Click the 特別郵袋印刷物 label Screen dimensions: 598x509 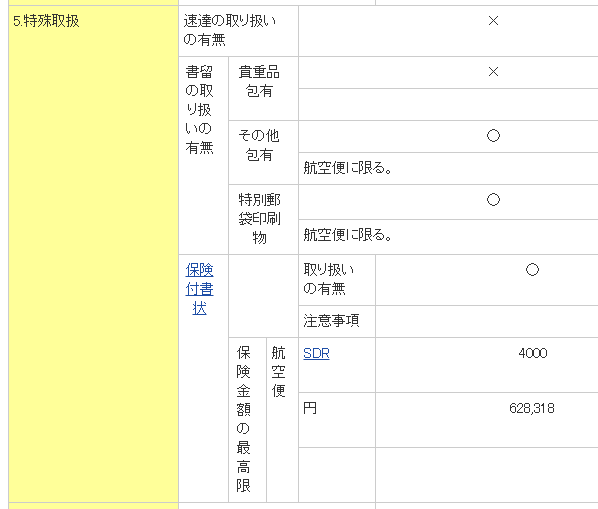click(259, 218)
